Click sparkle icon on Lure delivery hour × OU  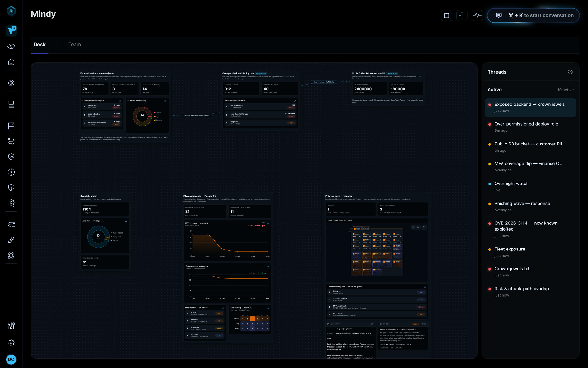click(268, 308)
